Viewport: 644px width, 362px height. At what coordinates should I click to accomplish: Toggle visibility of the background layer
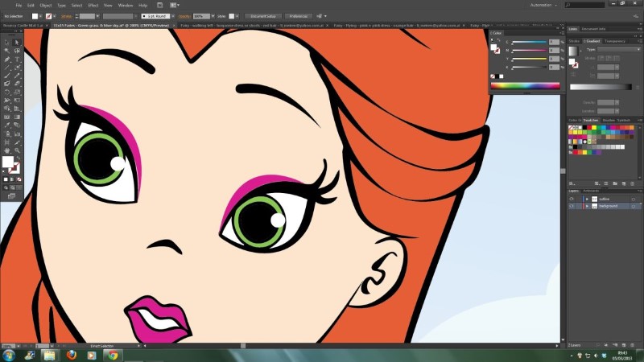pos(572,206)
